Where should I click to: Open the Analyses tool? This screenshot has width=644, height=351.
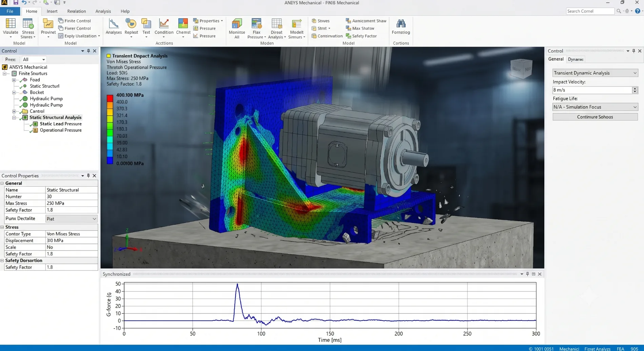click(114, 27)
